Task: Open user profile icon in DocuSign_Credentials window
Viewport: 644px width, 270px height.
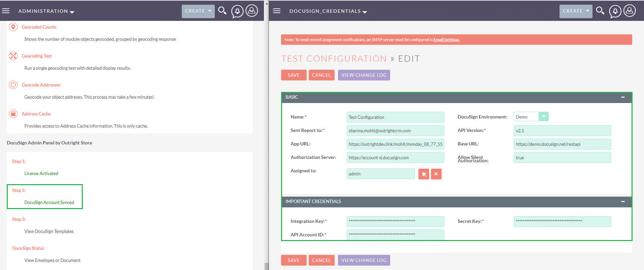Action: click(x=630, y=10)
